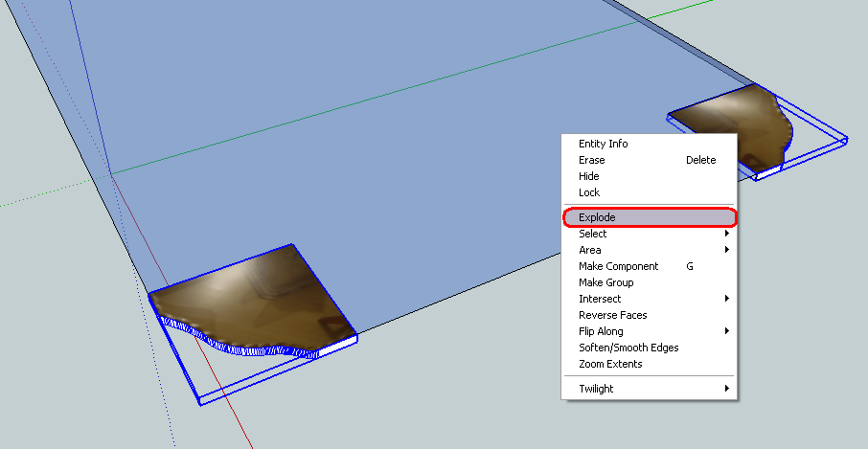Click Make Group menu entry
This screenshot has width=868, height=449.
[x=649, y=282]
